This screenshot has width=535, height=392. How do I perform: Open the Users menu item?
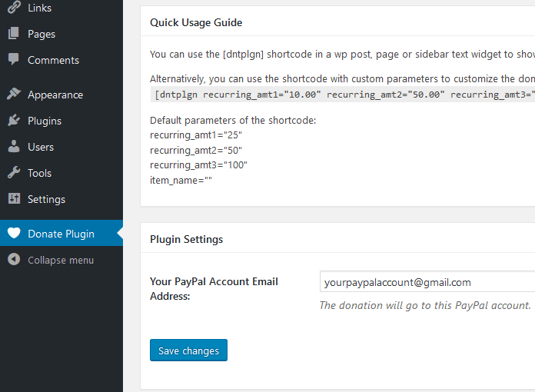[x=41, y=147]
